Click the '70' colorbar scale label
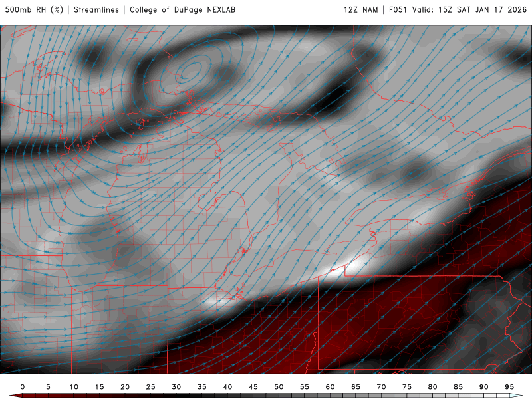This screenshot has width=532, height=399. [x=381, y=387]
